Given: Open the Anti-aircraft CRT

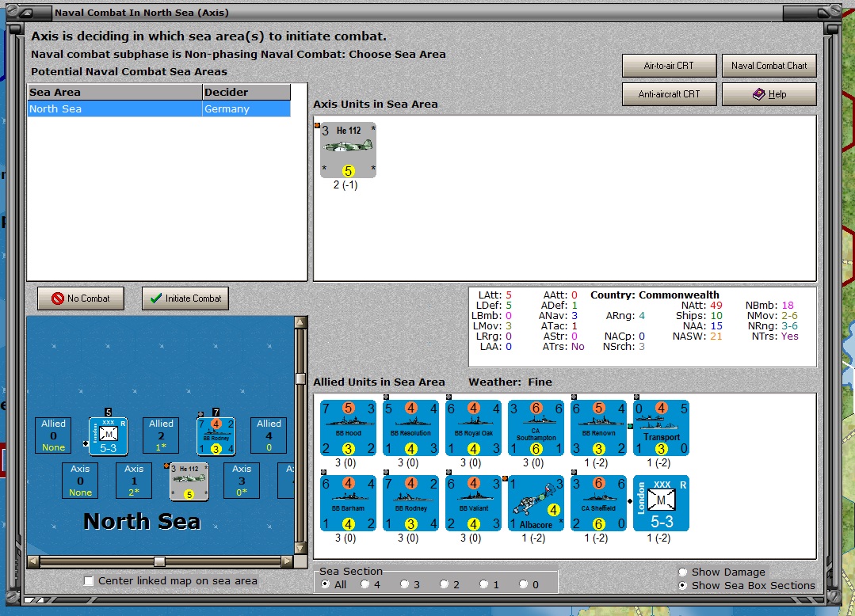Looking at the screenshot, I should [x=669, y=93].
